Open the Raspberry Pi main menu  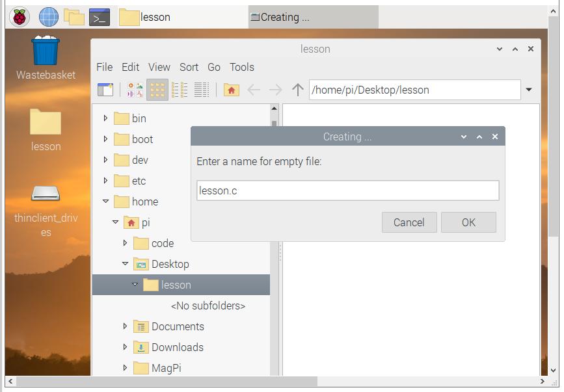(20, 17)
